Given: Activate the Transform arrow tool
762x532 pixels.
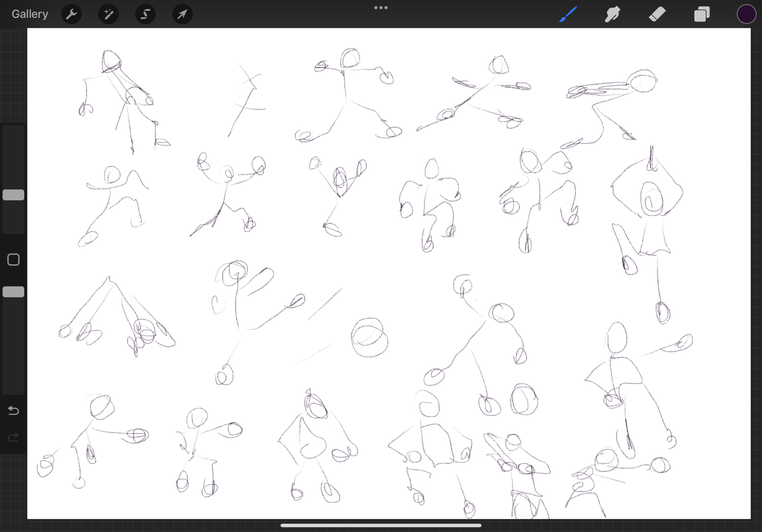Looking at the screenshot, I should (182, 14).
